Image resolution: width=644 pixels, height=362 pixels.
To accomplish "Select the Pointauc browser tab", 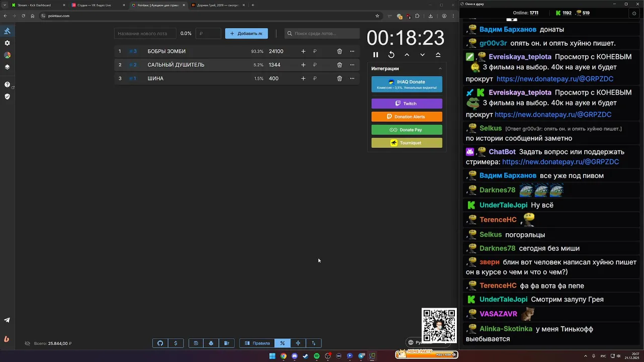I will [157, 5].
